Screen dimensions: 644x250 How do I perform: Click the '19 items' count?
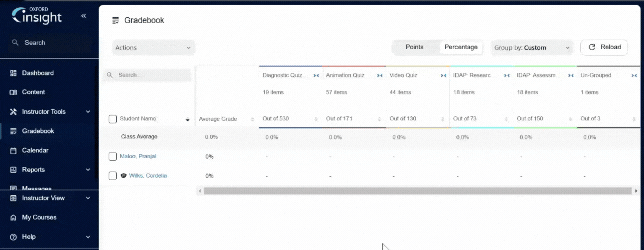click(x=273, y=92)
